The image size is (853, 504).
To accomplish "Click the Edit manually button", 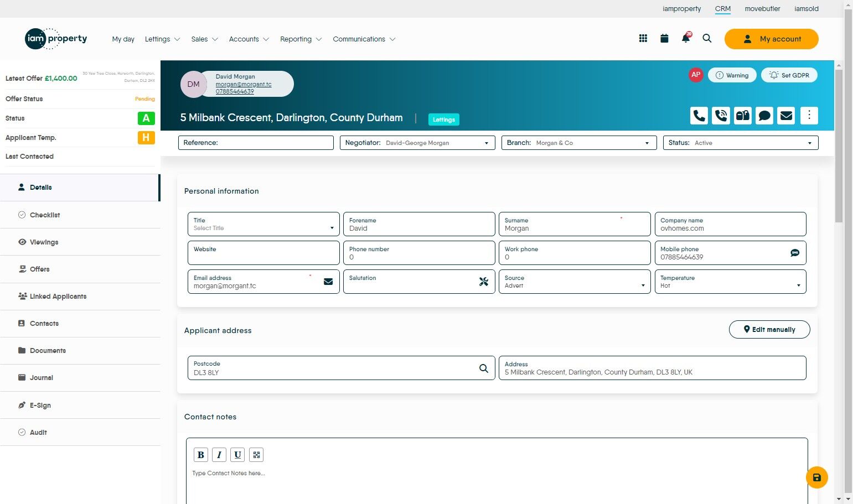I will [769, 330].
